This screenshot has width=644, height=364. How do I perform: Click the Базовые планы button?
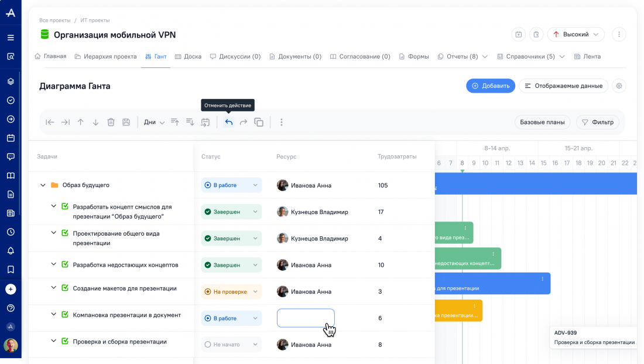pos(543,123)
